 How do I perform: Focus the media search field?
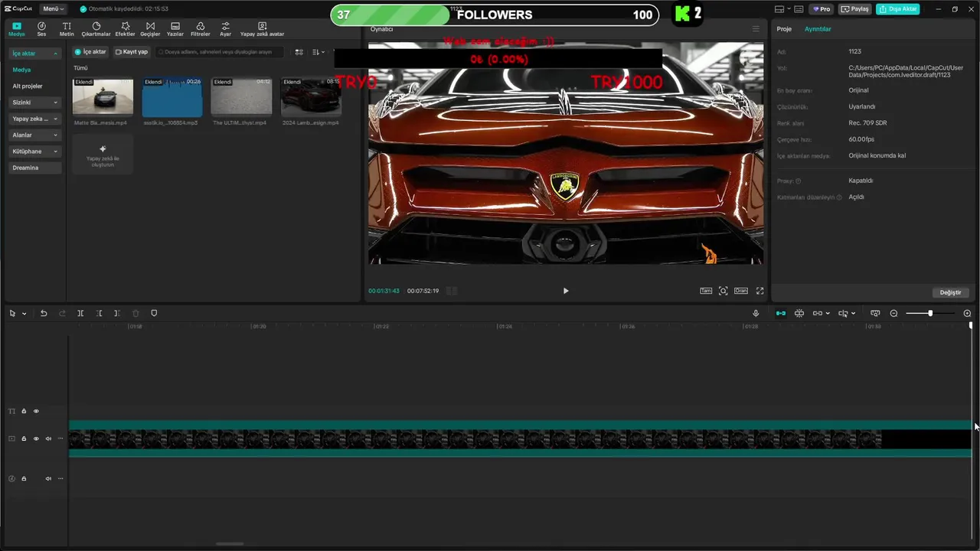point(219,52)
